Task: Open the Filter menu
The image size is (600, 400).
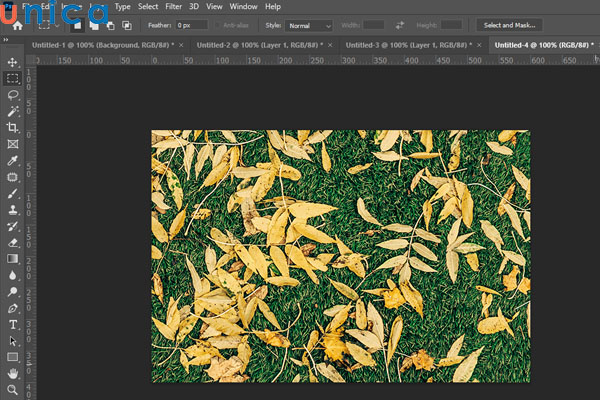Action: pyautogui.click(x=173, y=6)
